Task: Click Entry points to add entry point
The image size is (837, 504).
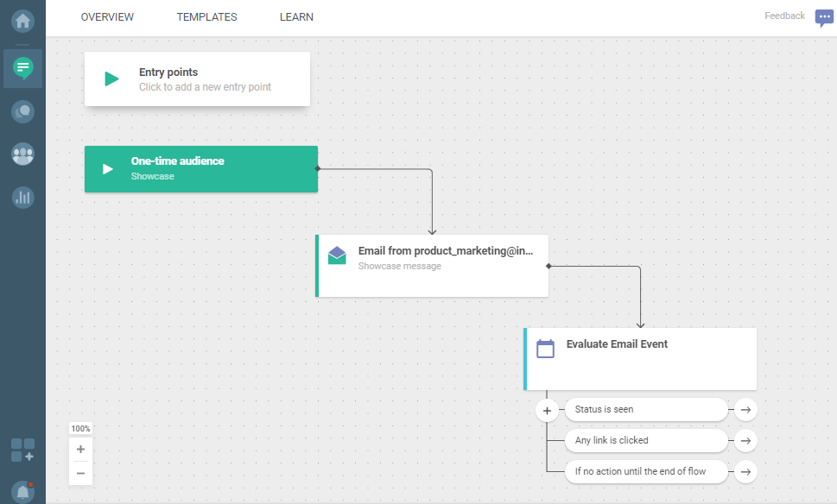Action: (197, 79)
